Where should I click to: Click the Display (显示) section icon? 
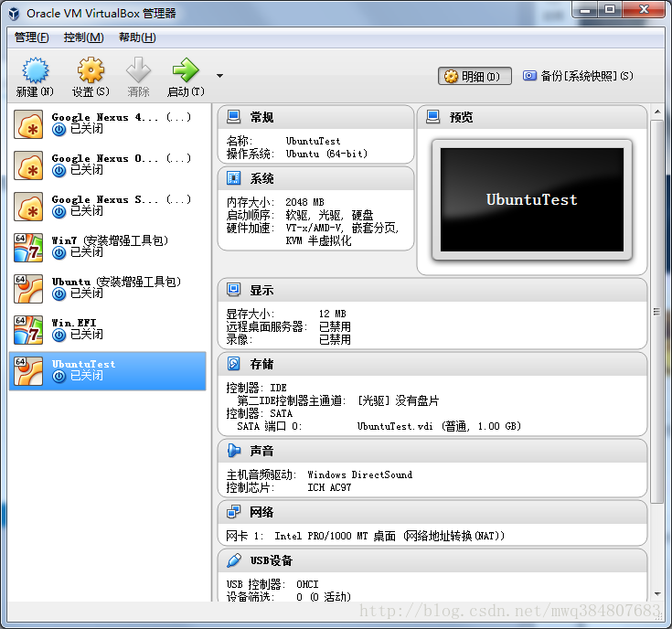click(x=233, y=290)
